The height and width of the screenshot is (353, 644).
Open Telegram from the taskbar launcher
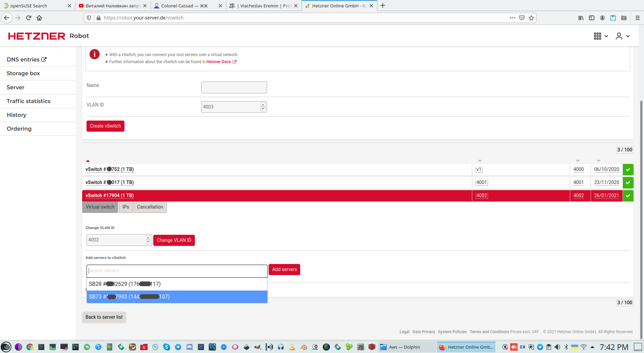[178, 347]
